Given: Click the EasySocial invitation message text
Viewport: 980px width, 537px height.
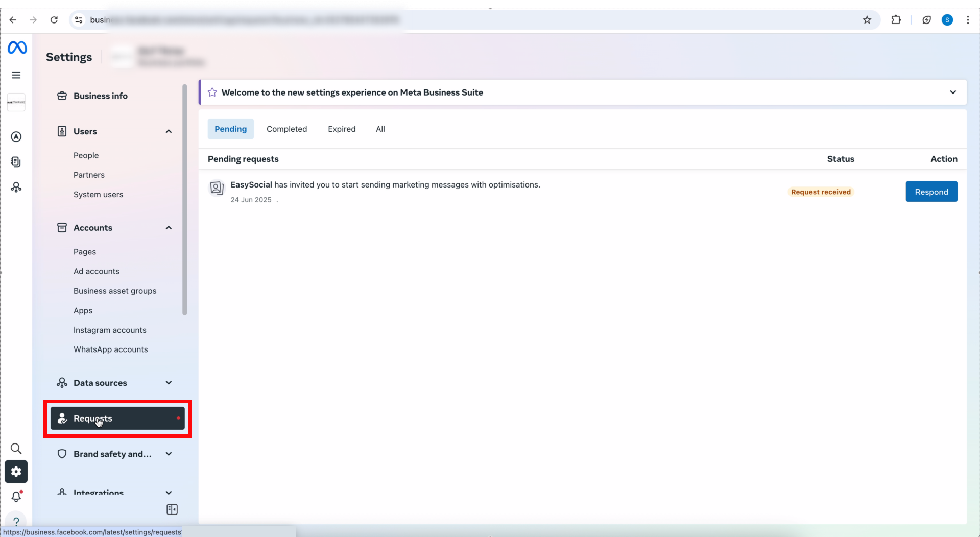Looking at the screenshot, I should coord(385,185).
